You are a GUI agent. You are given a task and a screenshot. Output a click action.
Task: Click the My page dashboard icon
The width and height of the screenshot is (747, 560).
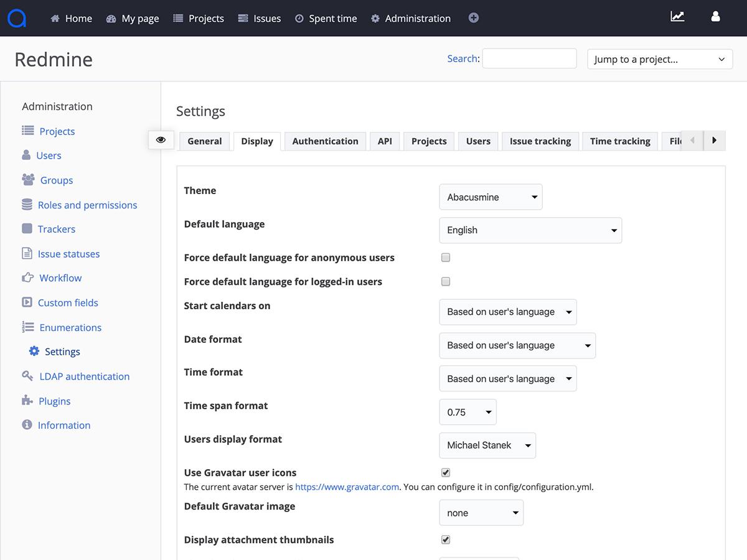pos(111,19)
